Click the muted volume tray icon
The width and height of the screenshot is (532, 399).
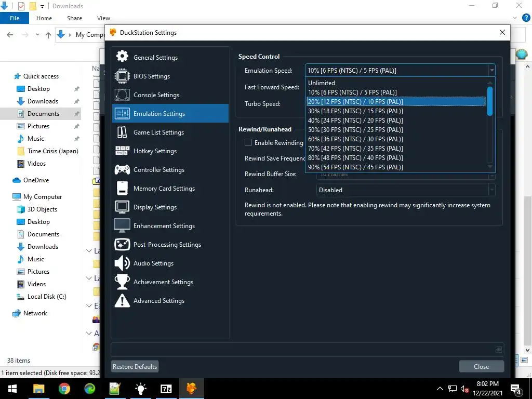pos(464,389)
